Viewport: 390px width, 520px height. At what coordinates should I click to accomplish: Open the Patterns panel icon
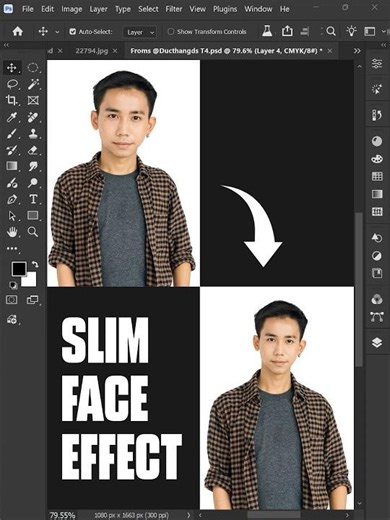pyautogui.click(x=377, y=211)
